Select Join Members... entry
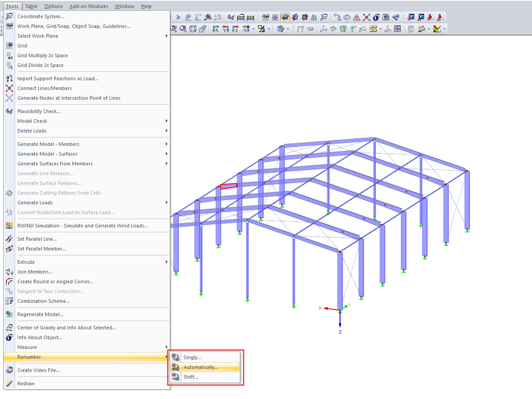Viewport: 532px width, 399px height. pos(86,272)
